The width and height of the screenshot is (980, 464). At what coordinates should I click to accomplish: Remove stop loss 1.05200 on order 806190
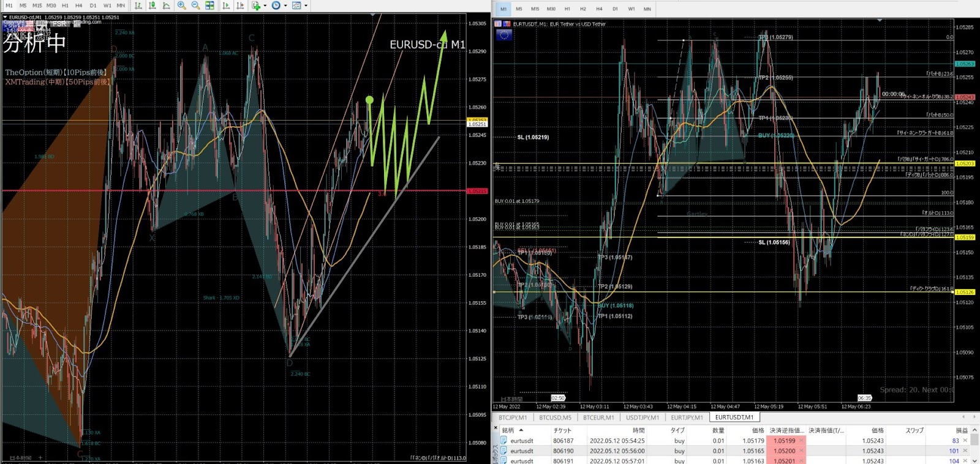(801, 451)
